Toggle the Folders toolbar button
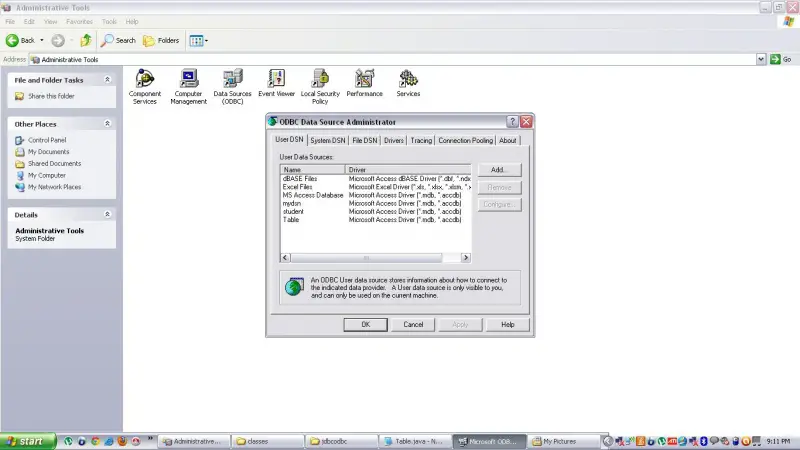 pyautogui.click(x=161, y=40)
